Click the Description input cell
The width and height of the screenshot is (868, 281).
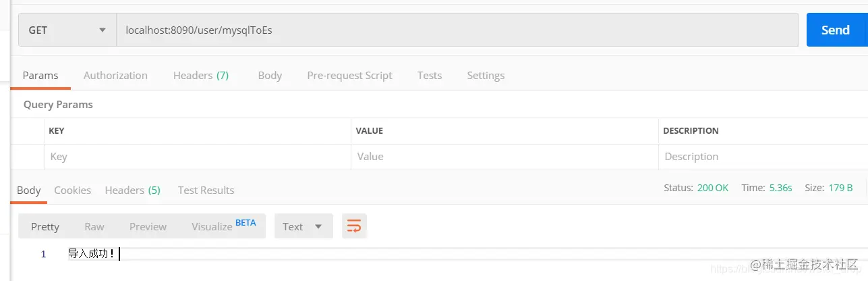point(763,157)
